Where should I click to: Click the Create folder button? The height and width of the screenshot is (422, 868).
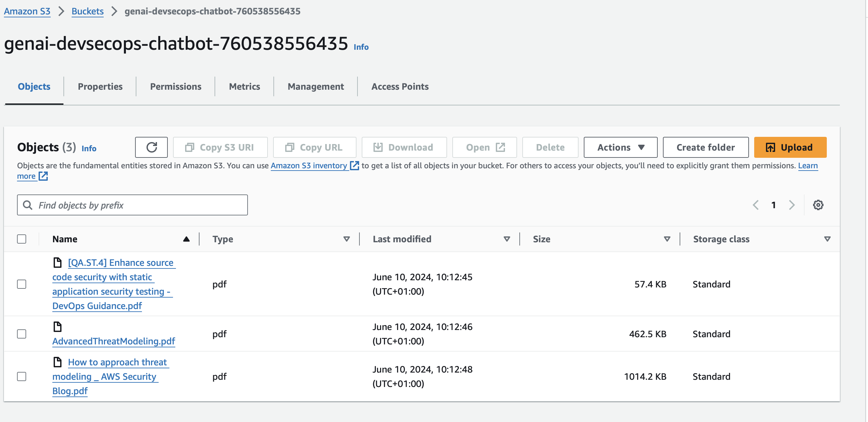(x=705, y=147)
